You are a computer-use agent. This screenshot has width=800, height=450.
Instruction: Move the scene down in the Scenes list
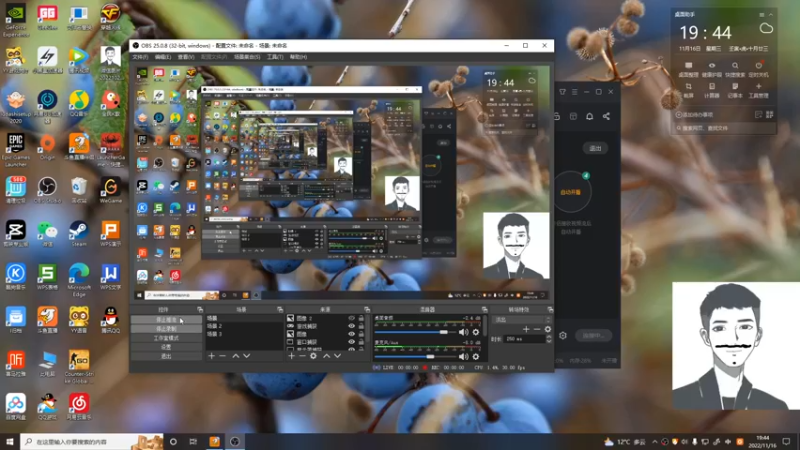click(x=247, y=356)
